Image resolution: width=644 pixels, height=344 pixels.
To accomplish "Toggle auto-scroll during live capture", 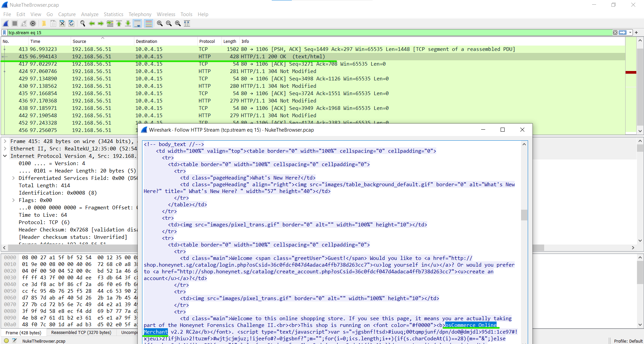I will tap(137, 23).
